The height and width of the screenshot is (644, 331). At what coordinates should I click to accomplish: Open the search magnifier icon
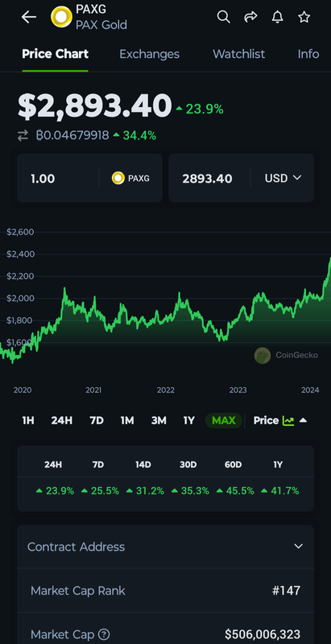223,17
